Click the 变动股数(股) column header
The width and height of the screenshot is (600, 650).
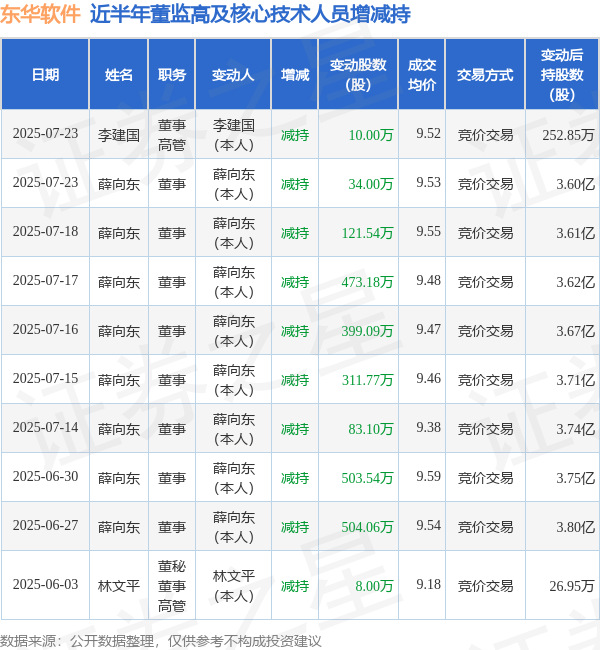358,75
